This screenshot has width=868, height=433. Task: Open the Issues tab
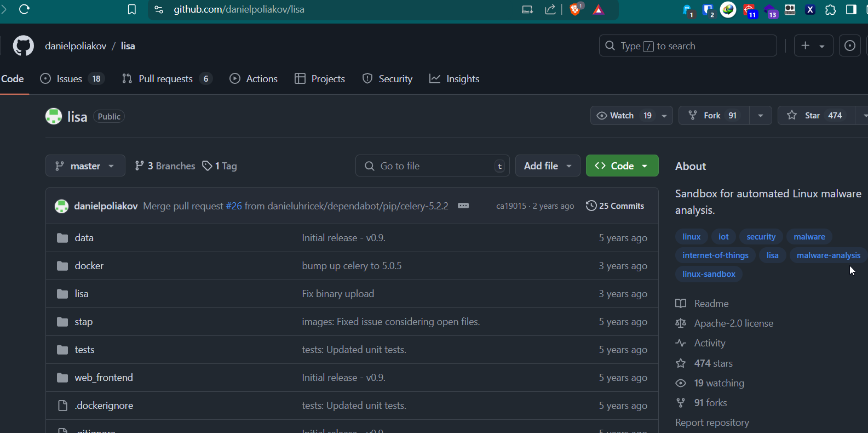coord(72,79)
